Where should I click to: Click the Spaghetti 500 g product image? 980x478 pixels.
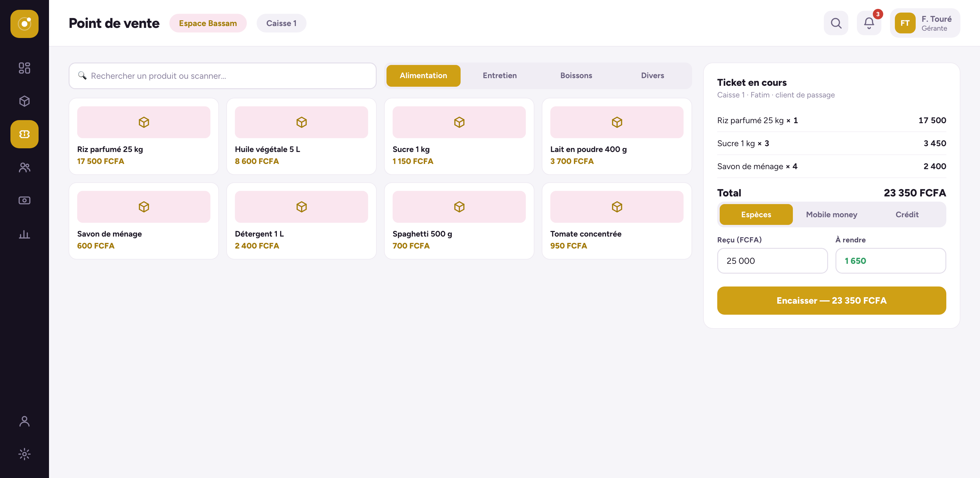(x=459, y=207)
